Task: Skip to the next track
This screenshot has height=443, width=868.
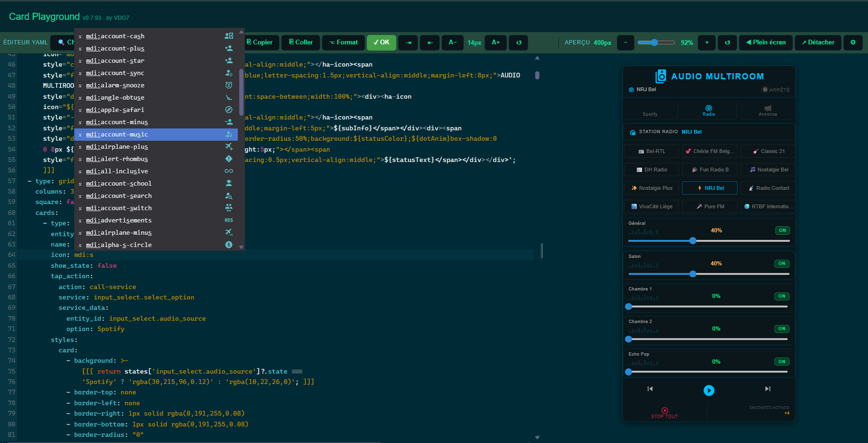Action: 767,389
